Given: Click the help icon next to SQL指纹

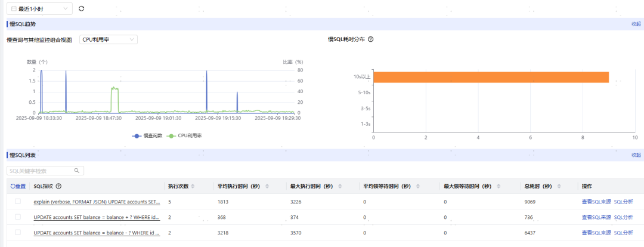Looking at the screenshot, I should tap(58, 186).
